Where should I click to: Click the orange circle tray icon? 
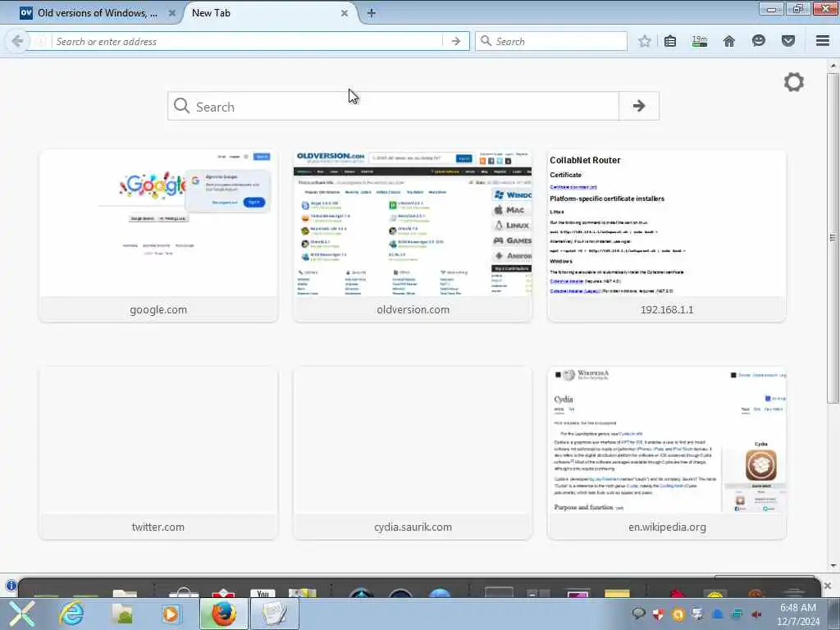click(678, 614)
